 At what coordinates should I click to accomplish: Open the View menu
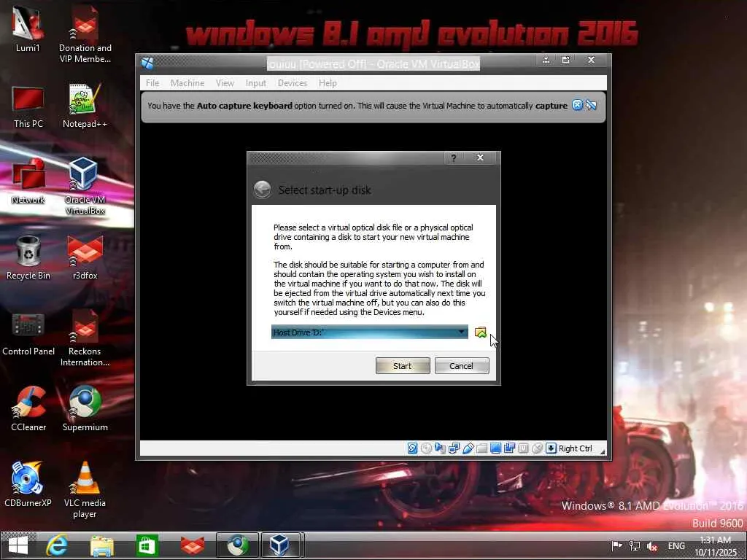225,83
